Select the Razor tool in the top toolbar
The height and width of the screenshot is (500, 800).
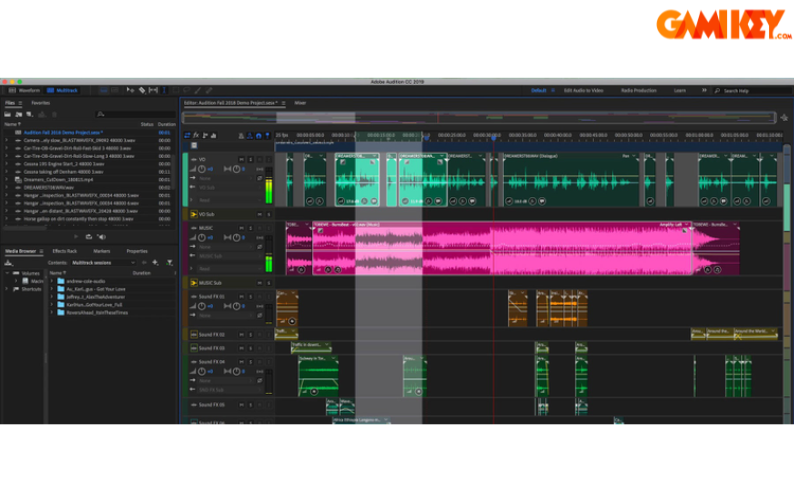142,90
